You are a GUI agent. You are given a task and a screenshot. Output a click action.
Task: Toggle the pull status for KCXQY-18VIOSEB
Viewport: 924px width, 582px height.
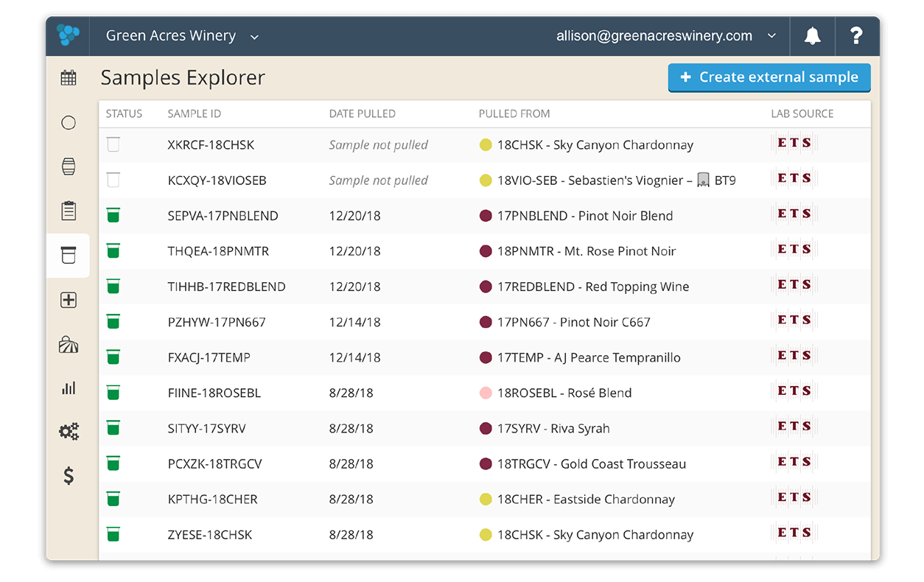pos(113,180)
